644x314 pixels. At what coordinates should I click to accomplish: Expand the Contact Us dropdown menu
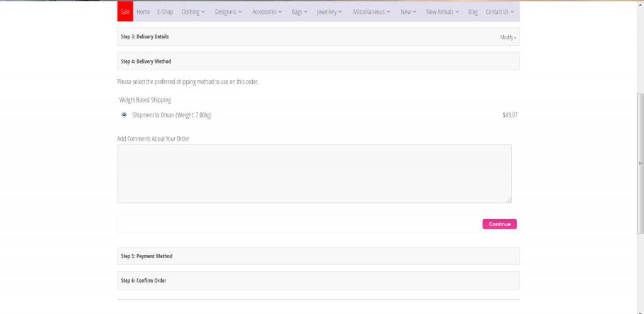point(500,12)
